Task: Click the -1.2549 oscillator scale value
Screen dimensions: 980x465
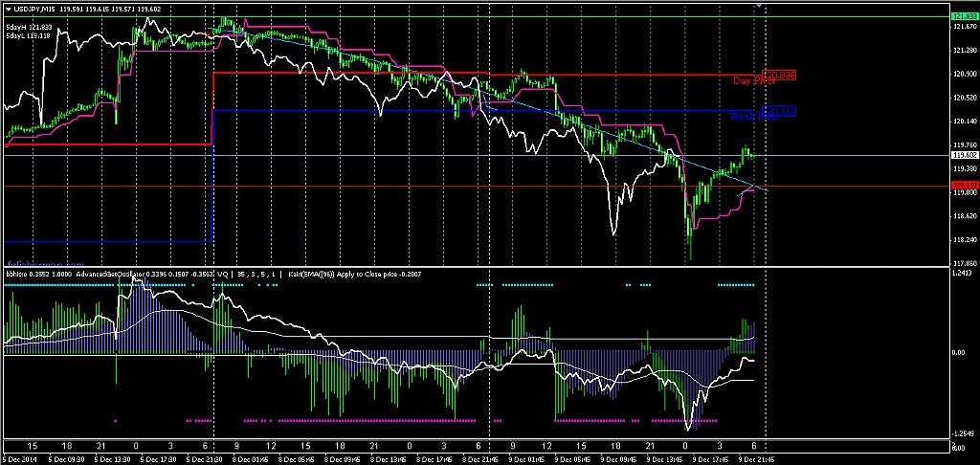Action: [x=963, y=433]
